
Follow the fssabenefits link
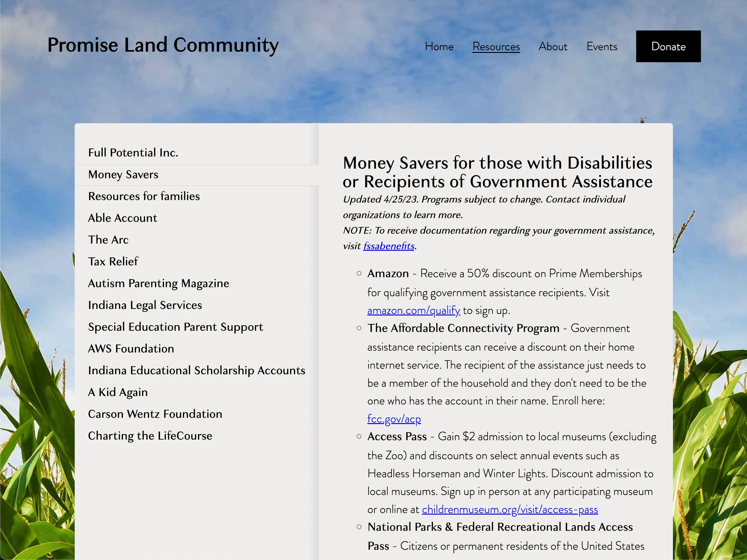388,246
